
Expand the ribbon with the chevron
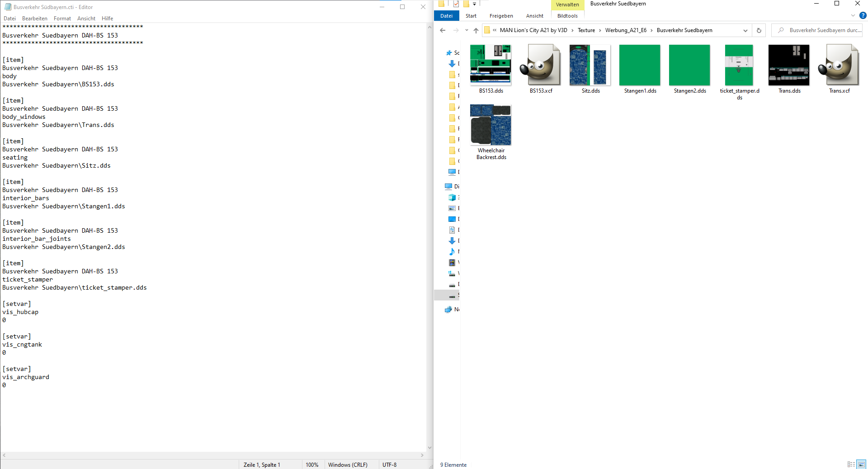853,16
